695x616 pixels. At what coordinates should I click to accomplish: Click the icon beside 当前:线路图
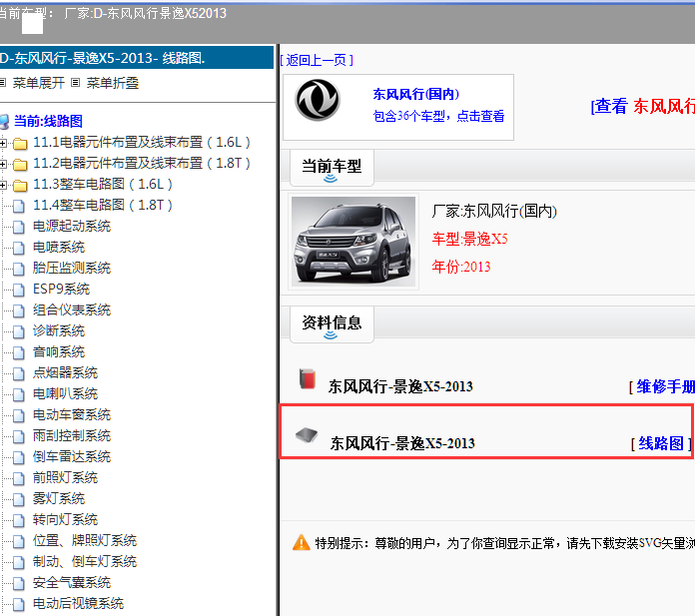tap(4, 122)
